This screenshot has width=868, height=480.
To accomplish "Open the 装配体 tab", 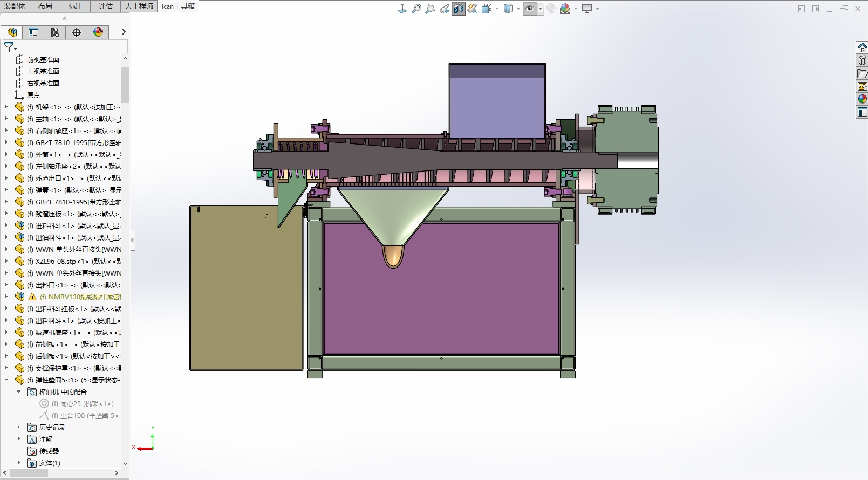I will click(15, 6).
